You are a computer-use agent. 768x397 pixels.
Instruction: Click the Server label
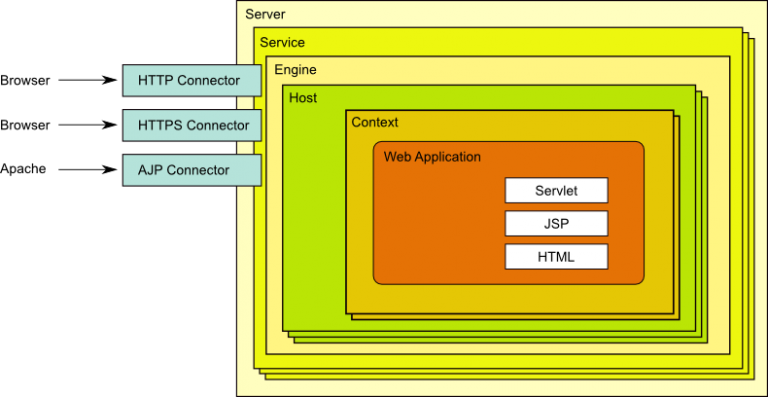click(265, 14)
